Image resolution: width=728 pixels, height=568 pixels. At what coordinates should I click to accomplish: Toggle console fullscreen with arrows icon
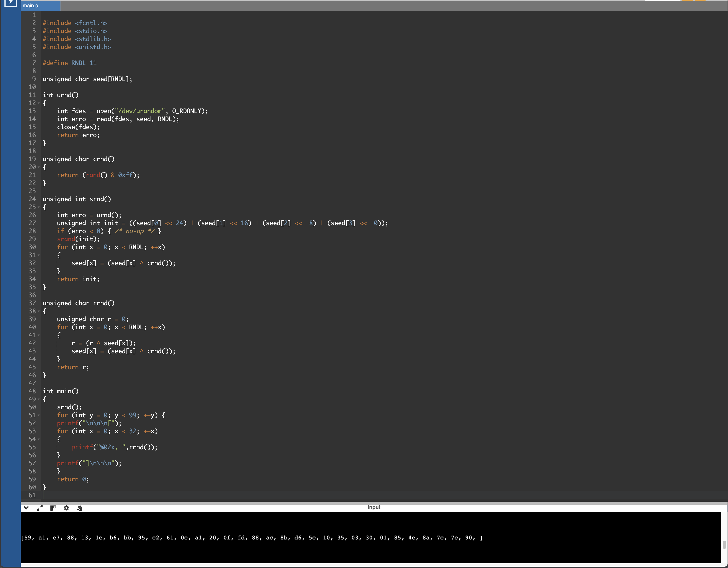coord(40,508)
